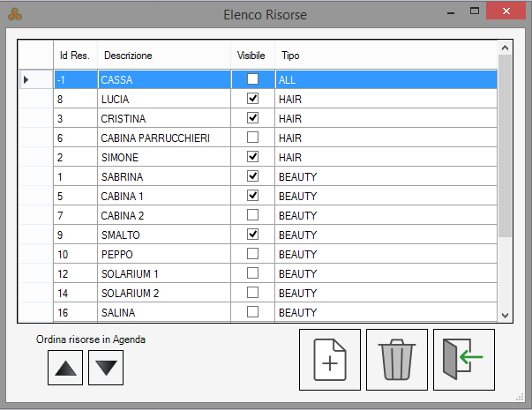Enable Visibile checkbox for CASSA

pyautogui.click(x=253, y=79)
